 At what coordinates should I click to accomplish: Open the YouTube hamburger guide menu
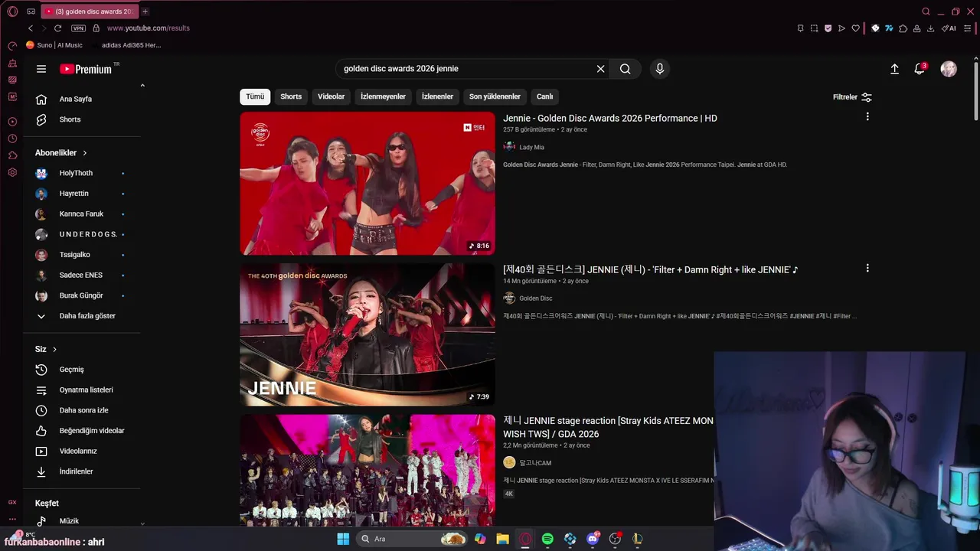[x=41, y=69]
